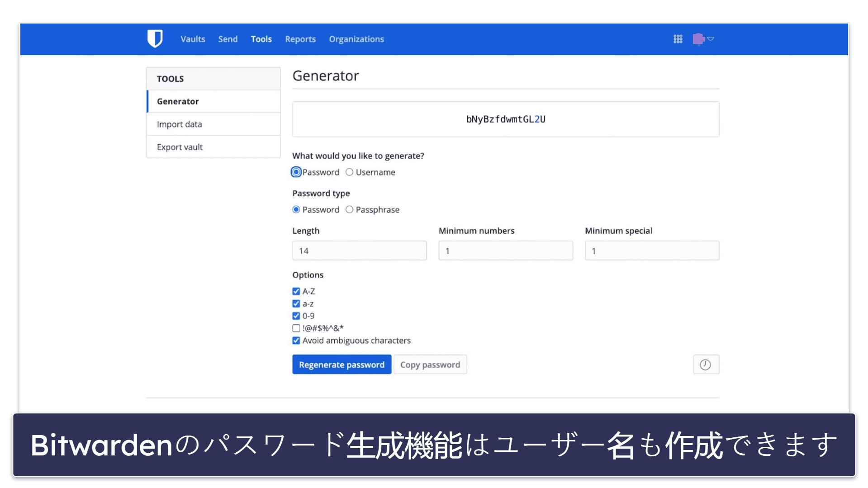Show the password history clock icon
Screen dimensions: 868x488
coord(706,365)
